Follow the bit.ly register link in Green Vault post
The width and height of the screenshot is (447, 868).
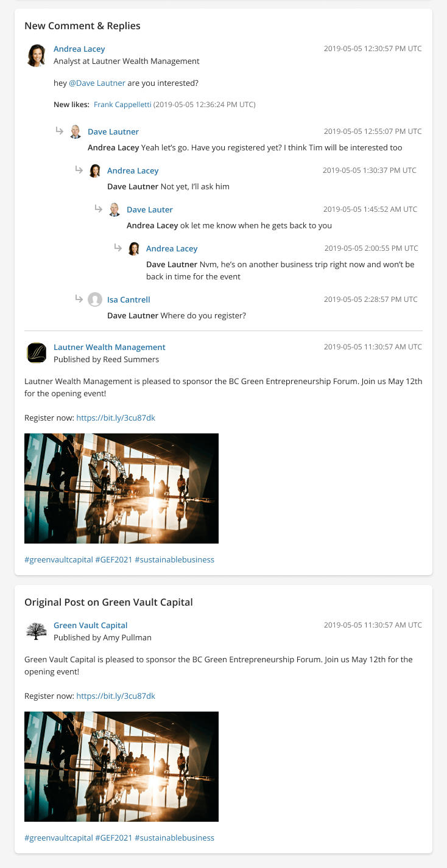116,696
